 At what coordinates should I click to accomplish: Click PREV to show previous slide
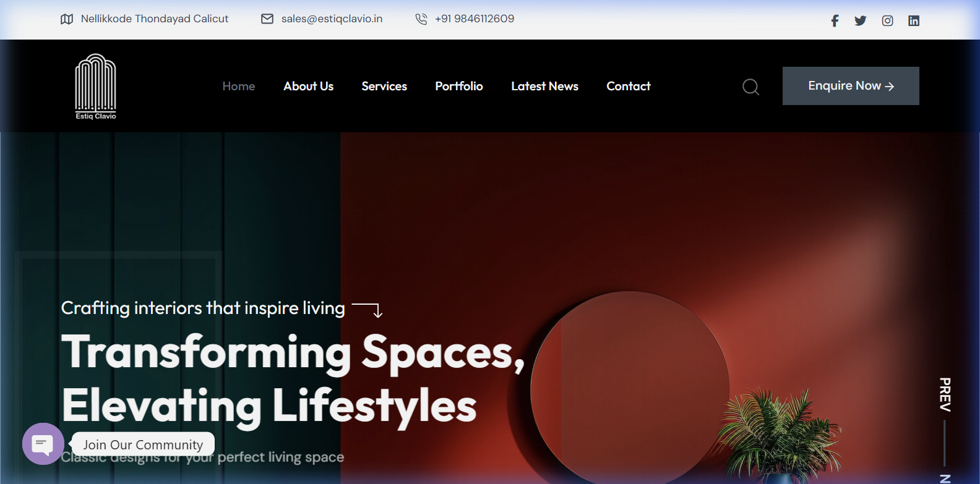(945, 394)
